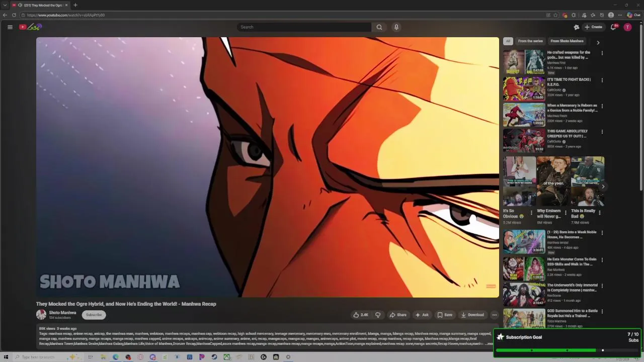Click the browser address bar URL

[66, 15]
